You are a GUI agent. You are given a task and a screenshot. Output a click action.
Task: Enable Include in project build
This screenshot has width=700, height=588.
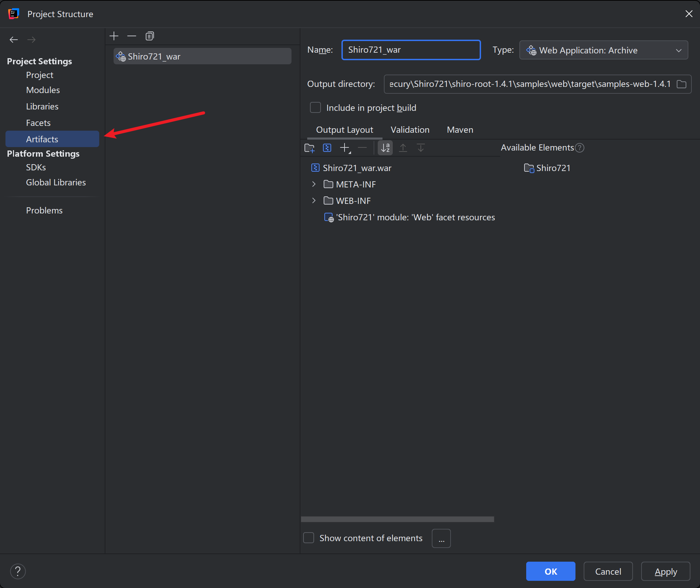point(315,108)
